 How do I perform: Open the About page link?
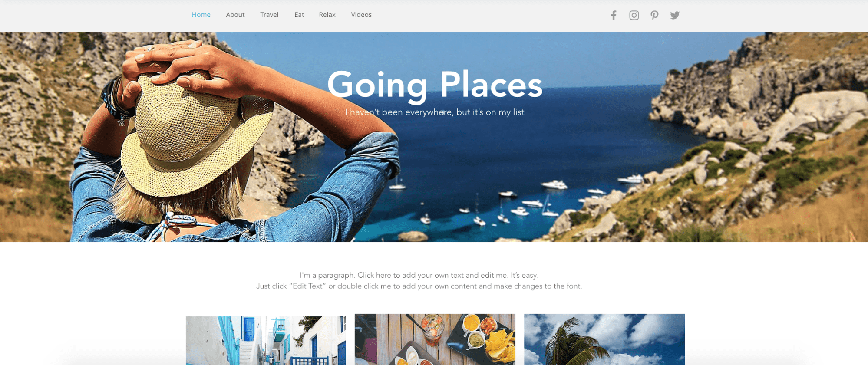coord(235,15)
